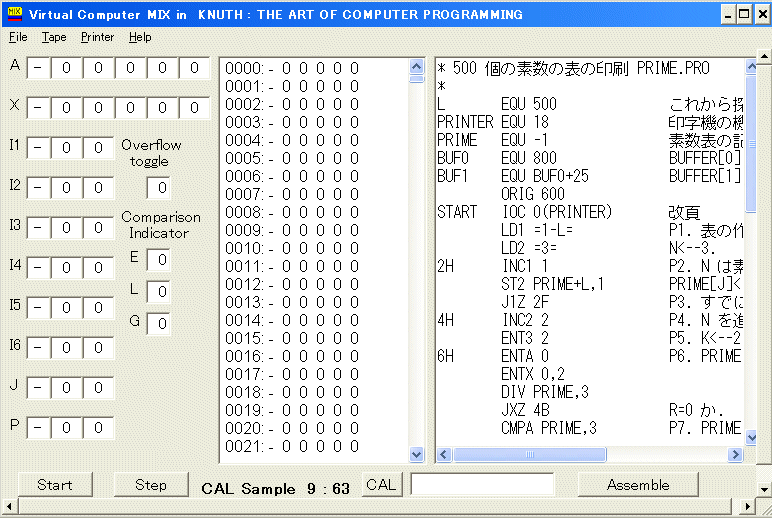
Task: Click register I5 sign field
Action: tap(38, 308)
